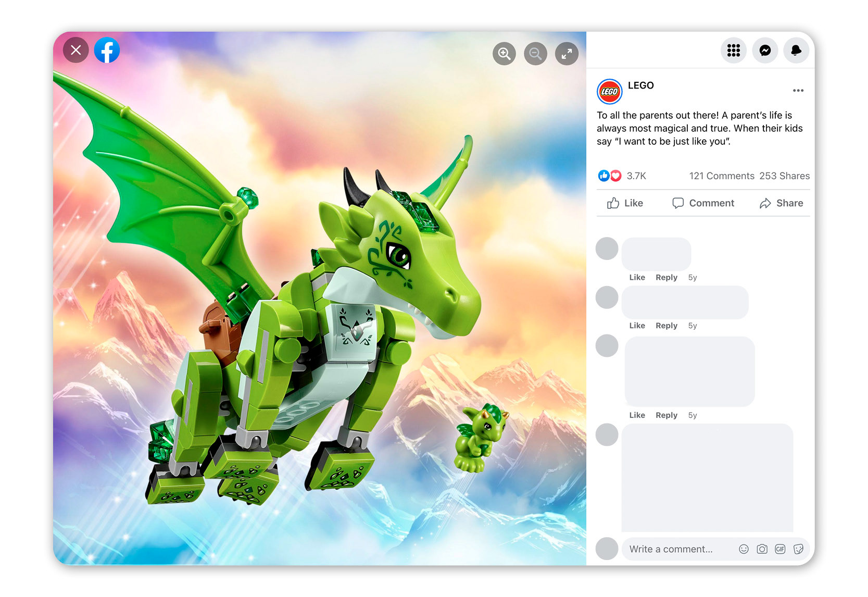Reply to the second comment
This screenshot has width=868, height=597.
click(666, 326)
